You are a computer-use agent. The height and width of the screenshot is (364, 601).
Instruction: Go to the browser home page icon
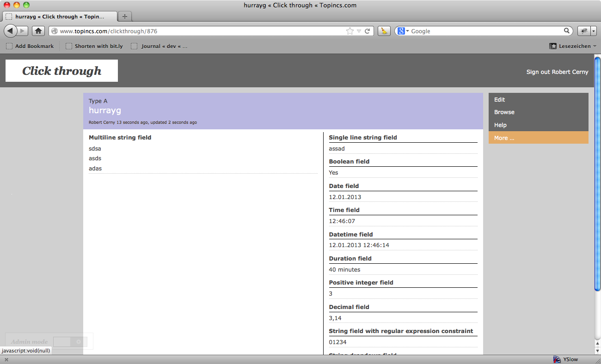click(x=38, y=31)
